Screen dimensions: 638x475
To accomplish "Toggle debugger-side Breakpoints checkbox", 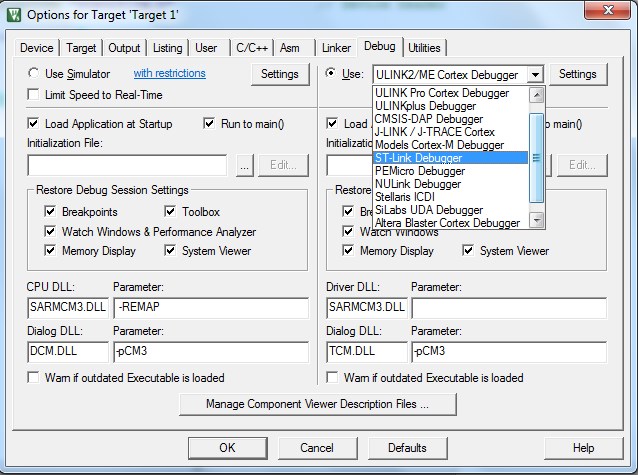I will click(x=348, y=211).
